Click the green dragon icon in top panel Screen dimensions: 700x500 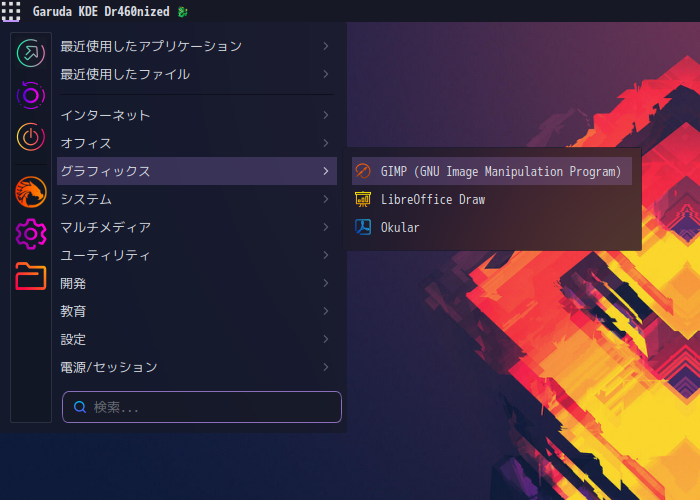pos(182,12)
